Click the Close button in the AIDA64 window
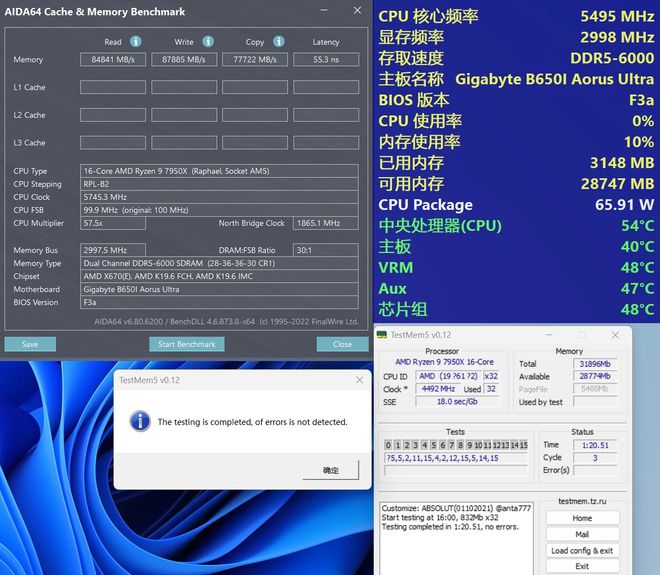This screenshot has width=660, height=575. (342, 344)
